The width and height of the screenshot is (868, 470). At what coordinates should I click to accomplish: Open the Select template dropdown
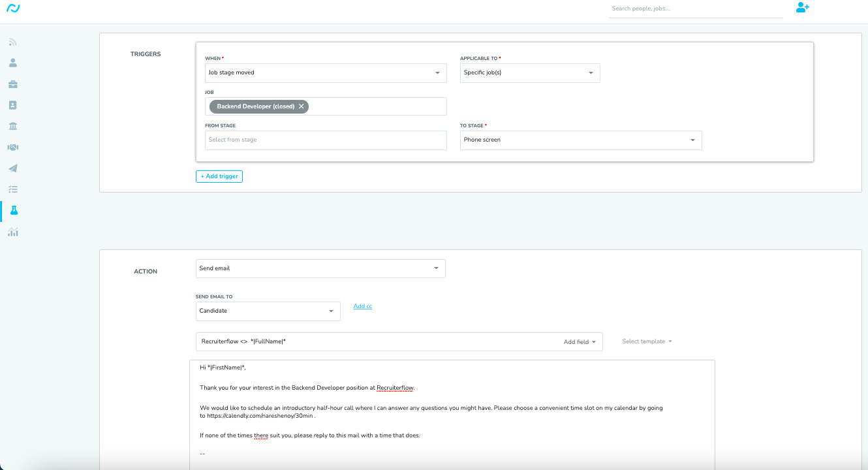pyautogui.click(x=646, y=341)
